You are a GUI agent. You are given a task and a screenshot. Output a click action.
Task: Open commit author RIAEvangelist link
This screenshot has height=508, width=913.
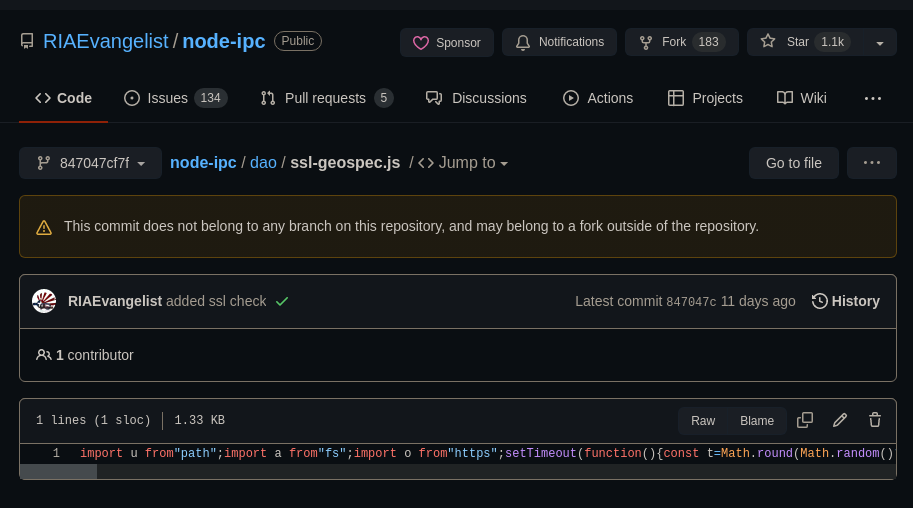tap(115, 301)
